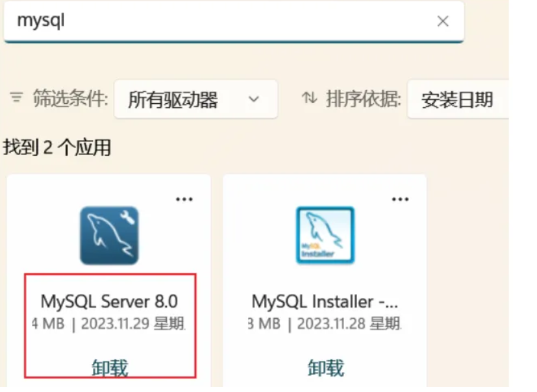537x392 pixels.
Task: Select the MySQL Server 8.0 title text
Action: (109, 302)
